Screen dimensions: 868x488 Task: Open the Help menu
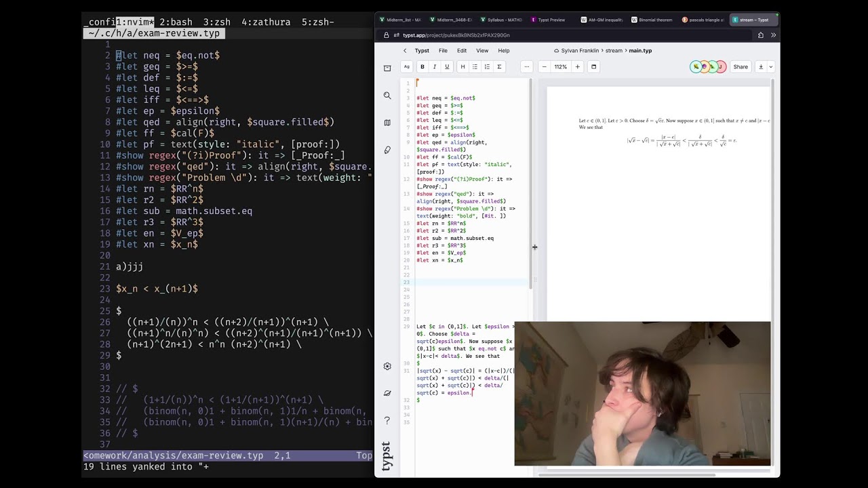[504, 50]
